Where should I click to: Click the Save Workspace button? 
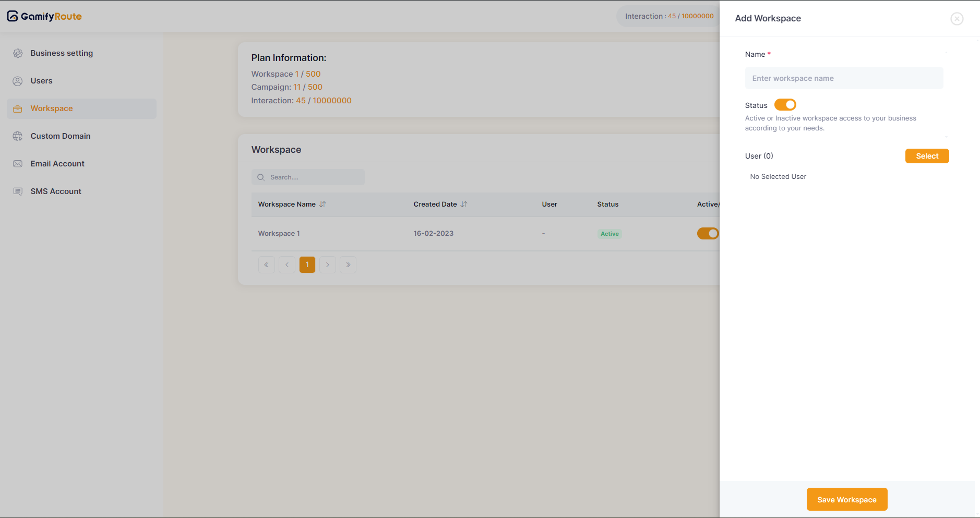(846, 499)
